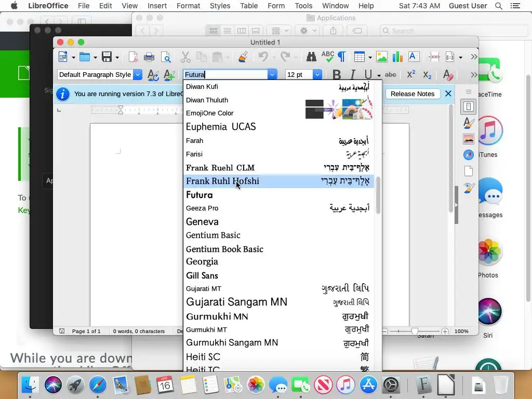Insert a page break

pyautogui.click(x=434, y=57)
